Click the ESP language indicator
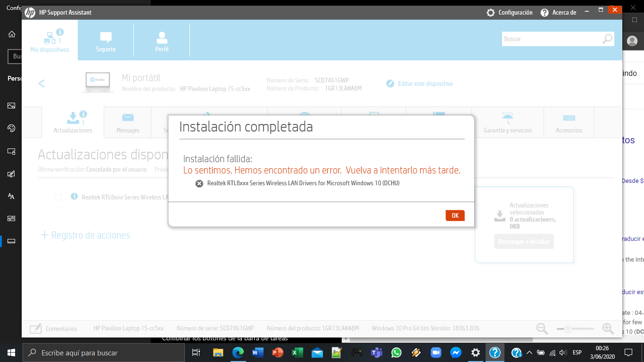The image size is (644, 362). pyautogui.click(x=577, y=352)
